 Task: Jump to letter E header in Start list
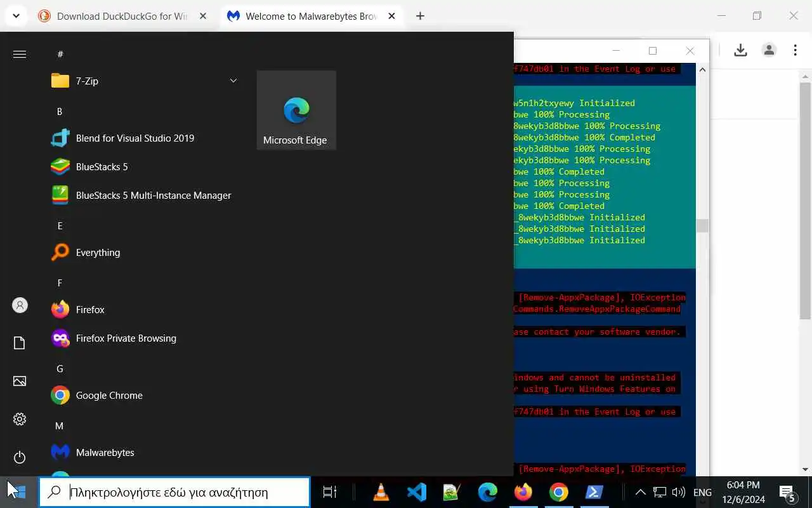point(60,225)
